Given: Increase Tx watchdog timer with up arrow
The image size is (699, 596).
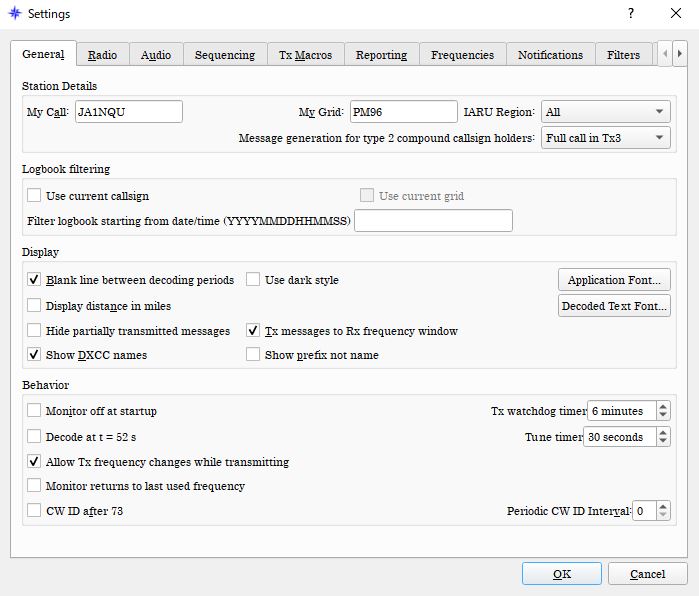Looking at the screenshot, I should pos(663,406).
